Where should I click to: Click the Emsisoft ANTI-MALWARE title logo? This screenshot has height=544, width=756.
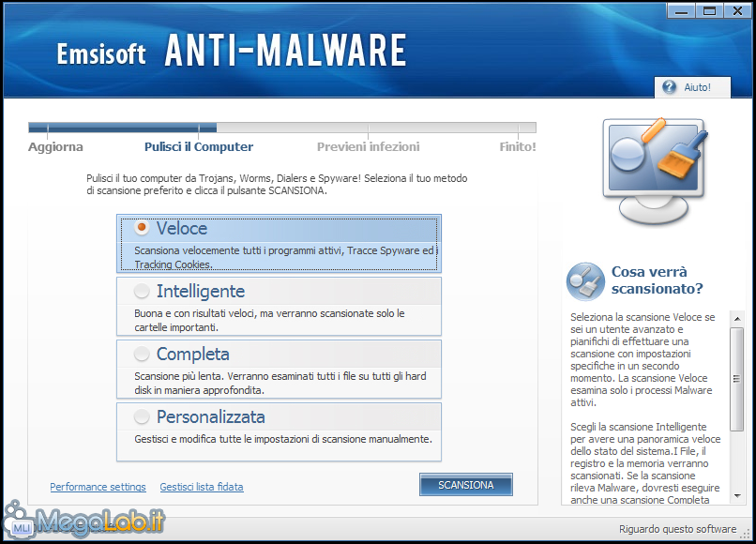tap(232, 51)
